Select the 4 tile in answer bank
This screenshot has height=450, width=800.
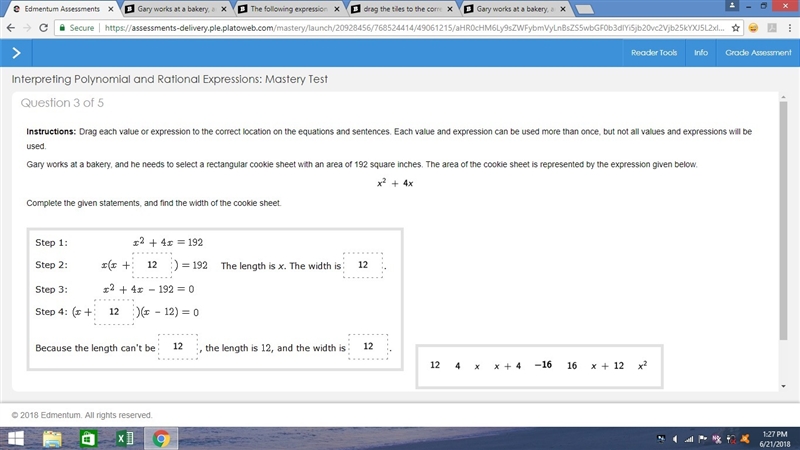[458, 365]
